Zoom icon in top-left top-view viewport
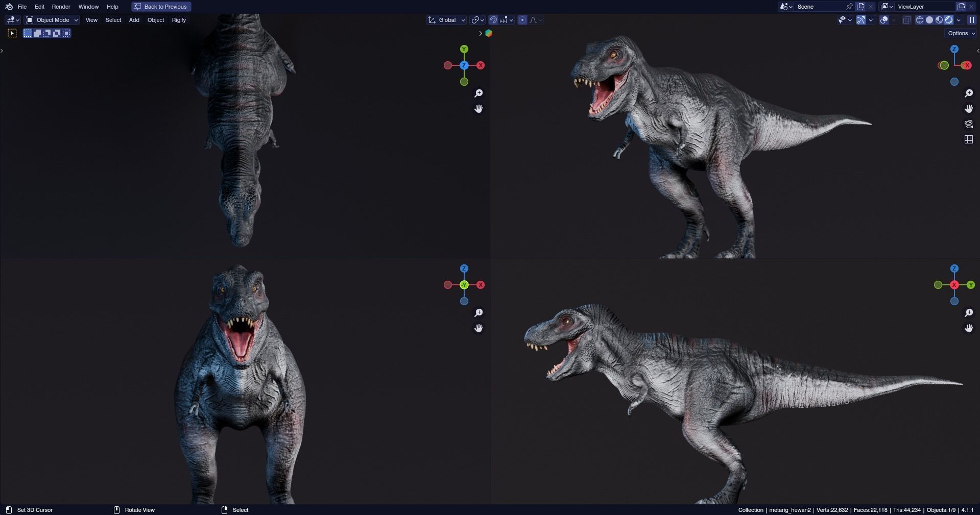 tap(479, 93)
